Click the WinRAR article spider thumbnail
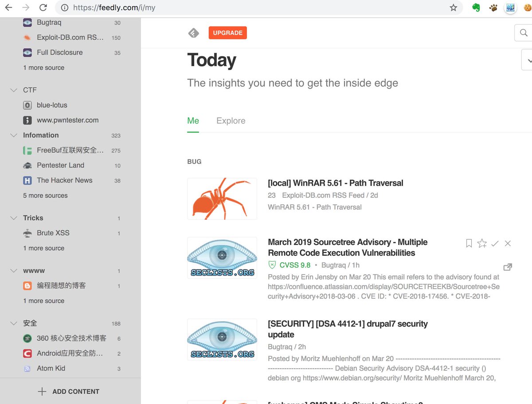Screen dimensions: 532x404 pyautogui.click(x=222, y=198)
